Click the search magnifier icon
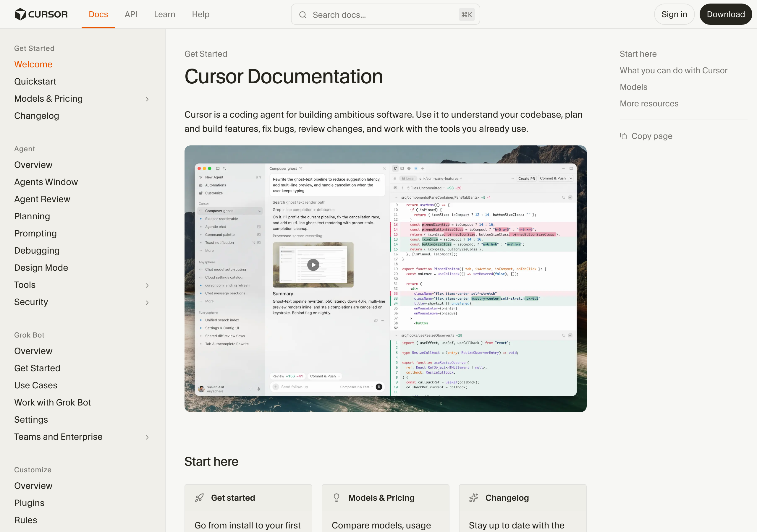 [x=303, y=15]
